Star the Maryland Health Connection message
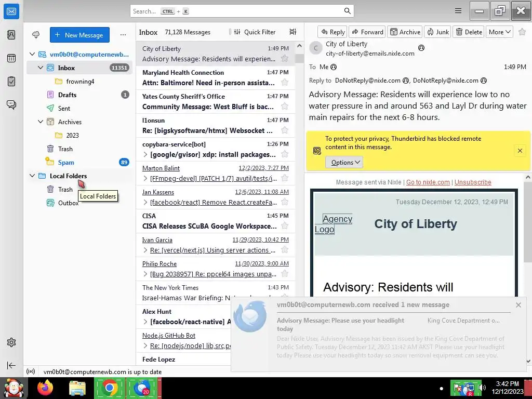This screenshot has height=399, width=532. [x=285, y=83]
